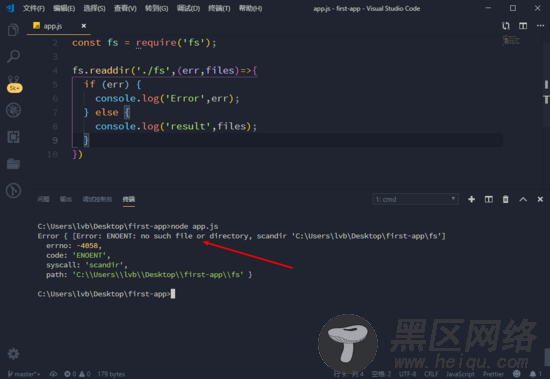The image size is (550, 379).
Task: Click the "console.log('Error',err)" line
Action: tap(167, 99)
